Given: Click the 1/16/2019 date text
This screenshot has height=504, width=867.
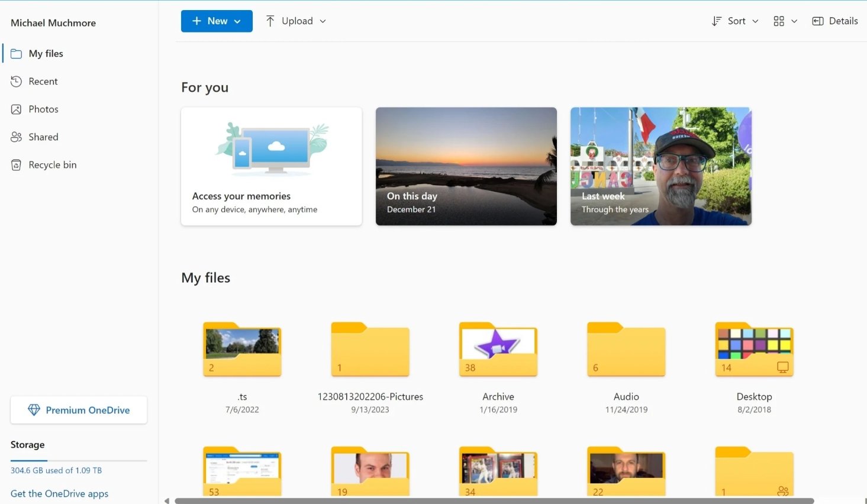Looking at the screenshot, I should (x=498, y=409).
